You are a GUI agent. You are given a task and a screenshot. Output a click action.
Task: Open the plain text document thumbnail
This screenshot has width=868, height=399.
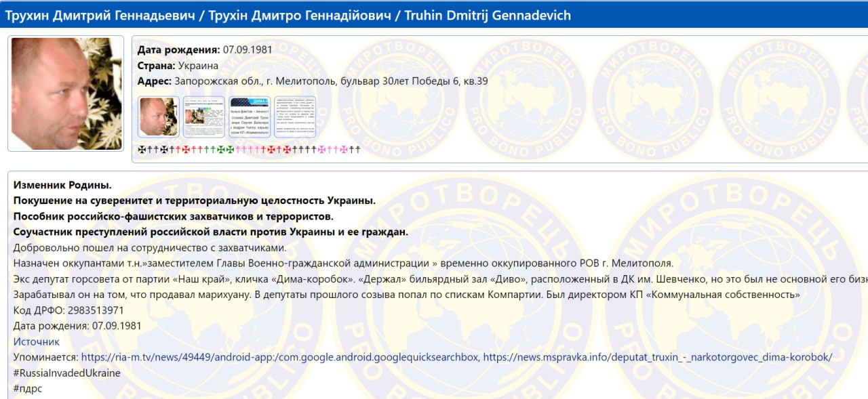tap(295, 117)
